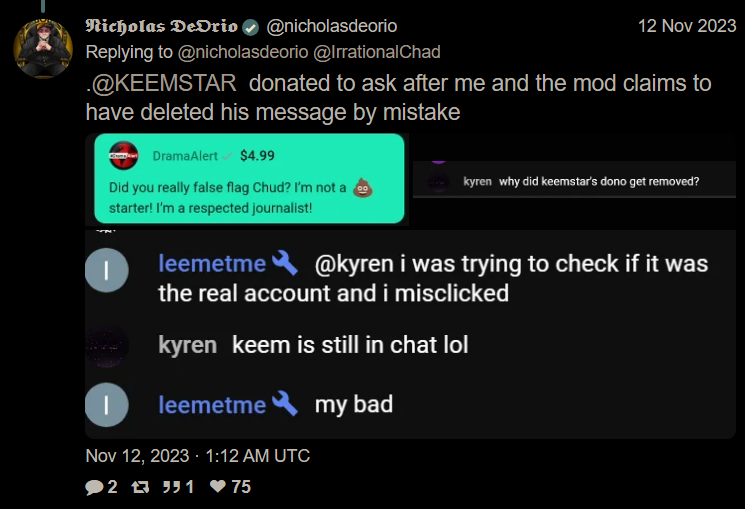This screenshot has width=745, height=509.
Task: Open the teal DramaAlert donation image
Action: coord(249,178)
